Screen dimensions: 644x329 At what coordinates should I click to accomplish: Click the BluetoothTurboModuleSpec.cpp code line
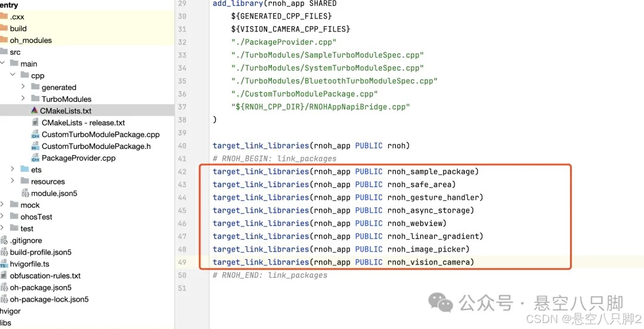tap(335, 81)
